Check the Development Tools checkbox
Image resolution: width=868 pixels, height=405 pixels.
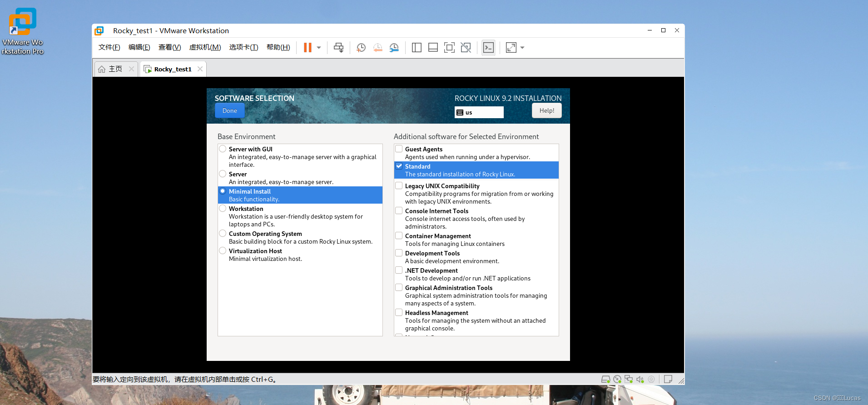(x=399, y=253)
